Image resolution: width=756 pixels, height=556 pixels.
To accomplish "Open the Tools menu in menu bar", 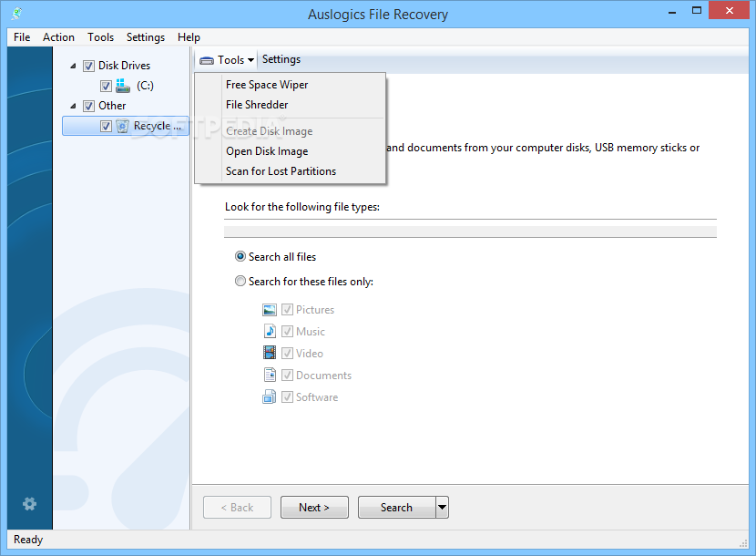I will 100,37.
